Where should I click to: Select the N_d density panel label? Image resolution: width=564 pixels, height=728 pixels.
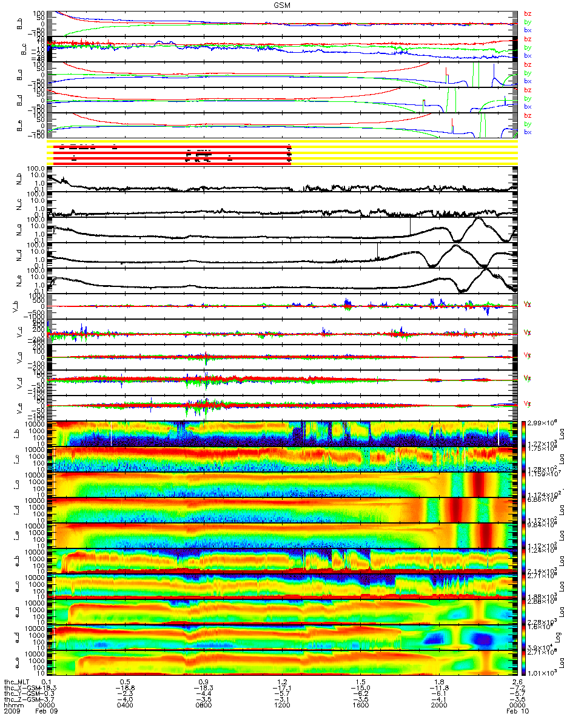(19, 255)
